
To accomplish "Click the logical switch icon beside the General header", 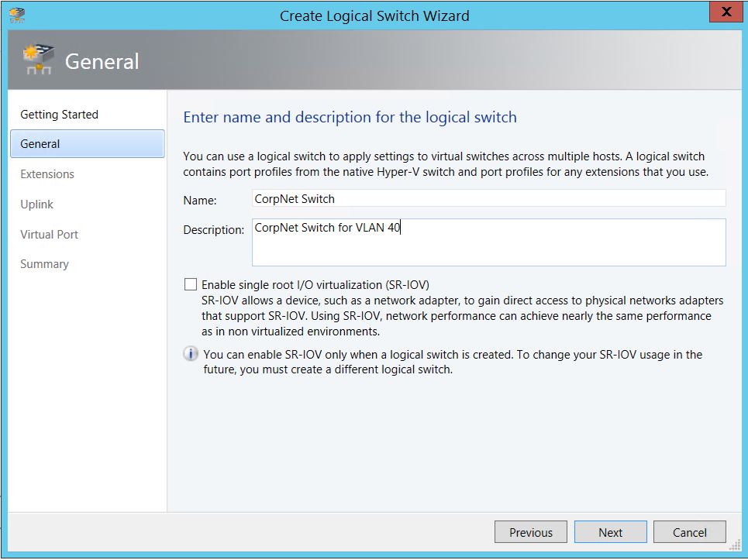I will pos(38,61).
